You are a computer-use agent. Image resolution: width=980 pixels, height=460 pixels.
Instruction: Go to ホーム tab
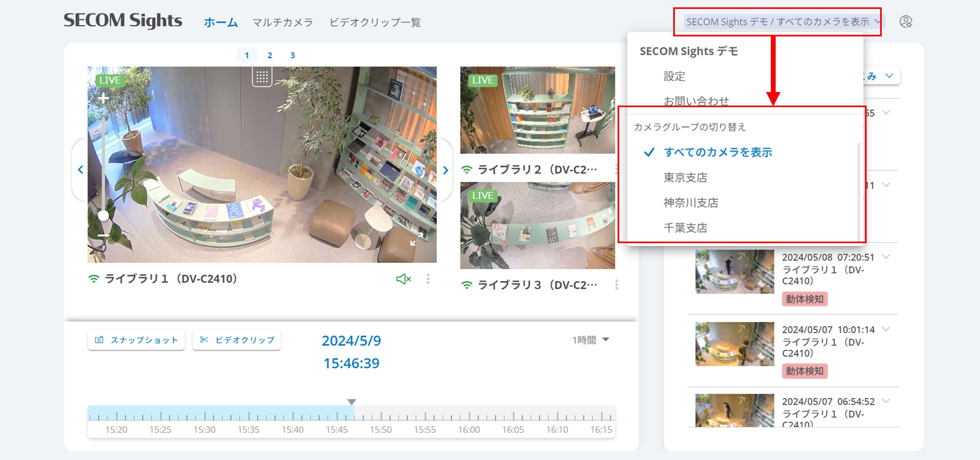(221, 22)
